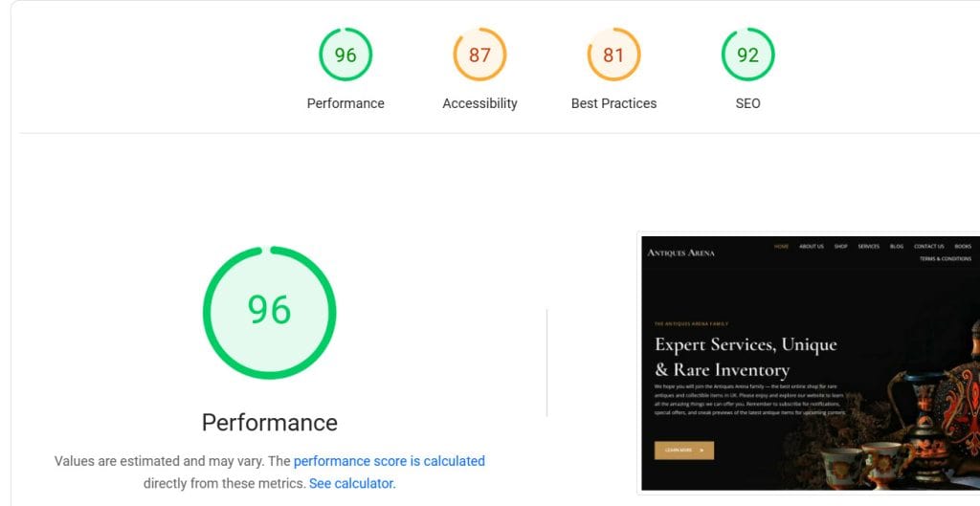This screenshot has height=506, width=980.
Task: Select the Best Practices category label
Action: click(613, 103)
